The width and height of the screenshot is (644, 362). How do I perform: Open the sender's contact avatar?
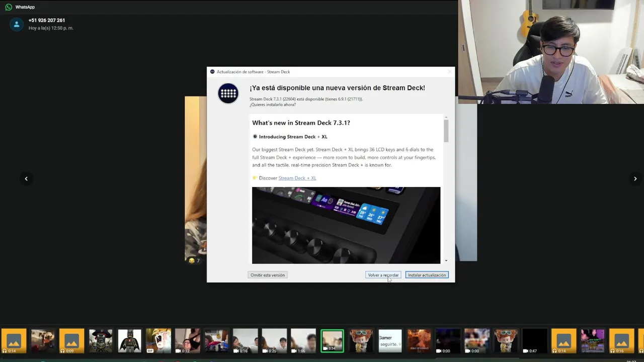click(17, 24)
